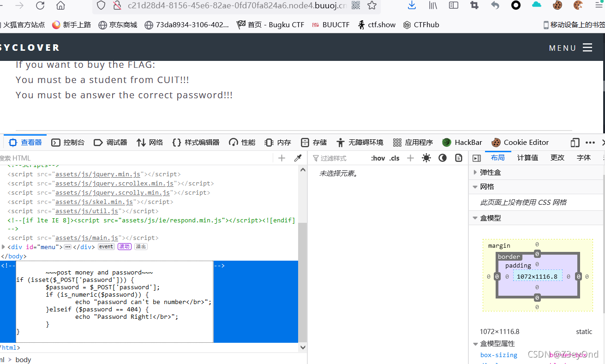
Task: Switch to 调试器 debugger tab
Action: pyautogui.click(x=110, y=143)
